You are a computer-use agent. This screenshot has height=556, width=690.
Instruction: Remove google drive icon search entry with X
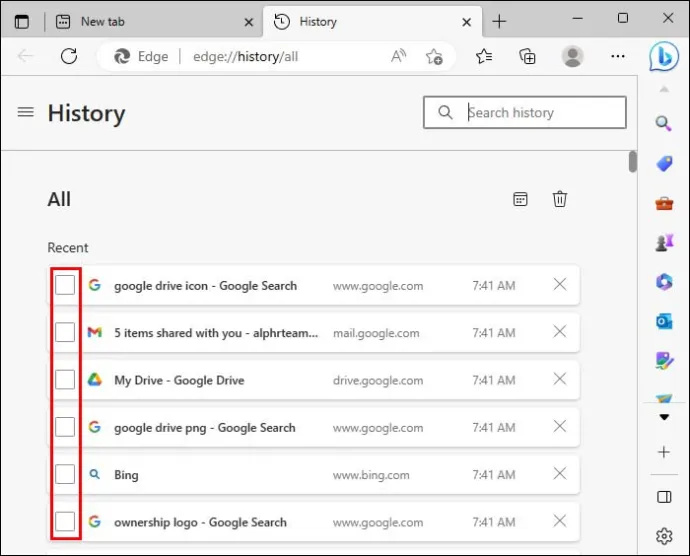click(560, 284)
